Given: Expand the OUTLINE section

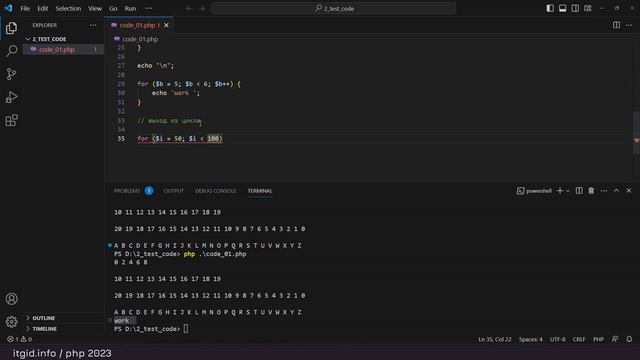Looking at the screenshot, I should tap(43, 318).
